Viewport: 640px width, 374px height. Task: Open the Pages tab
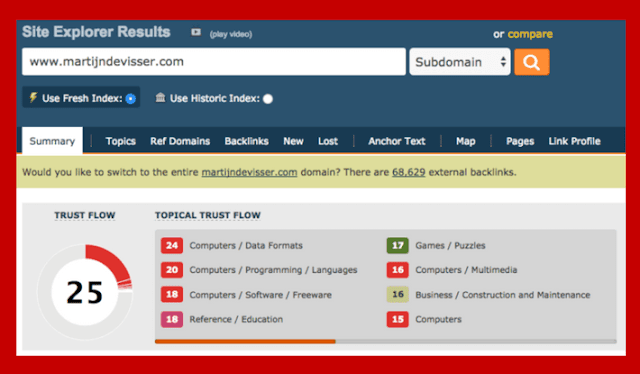(520, 141)
